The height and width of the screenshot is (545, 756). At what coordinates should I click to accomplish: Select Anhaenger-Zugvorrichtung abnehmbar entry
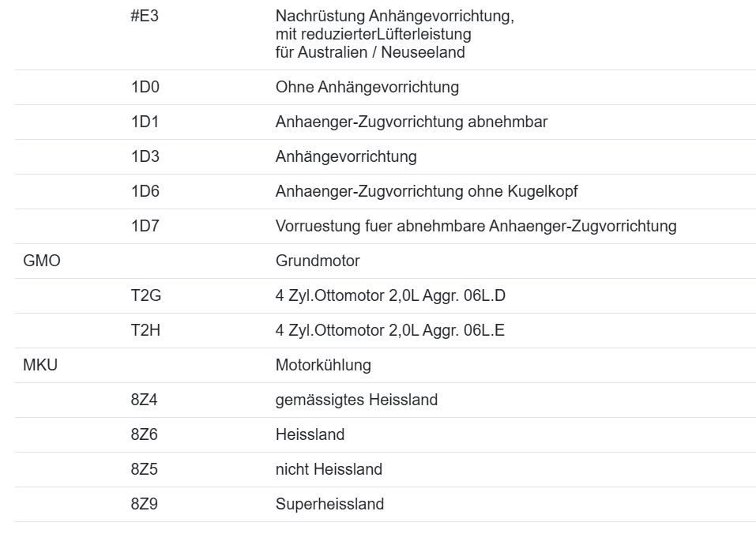pyautogui.click(x=411, y=122)
